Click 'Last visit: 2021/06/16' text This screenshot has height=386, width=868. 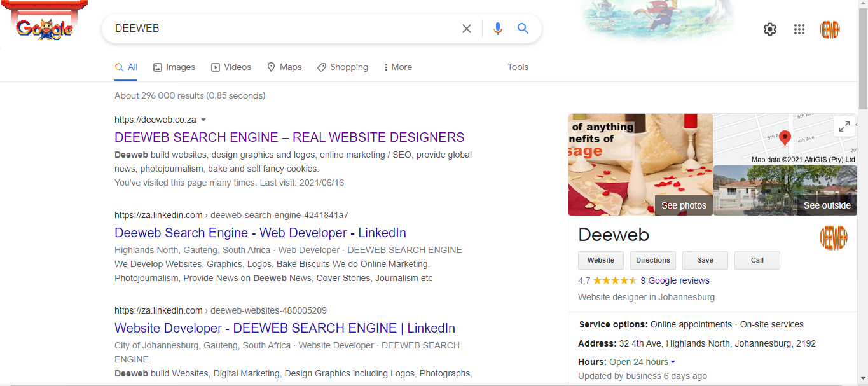pos(301,183)
